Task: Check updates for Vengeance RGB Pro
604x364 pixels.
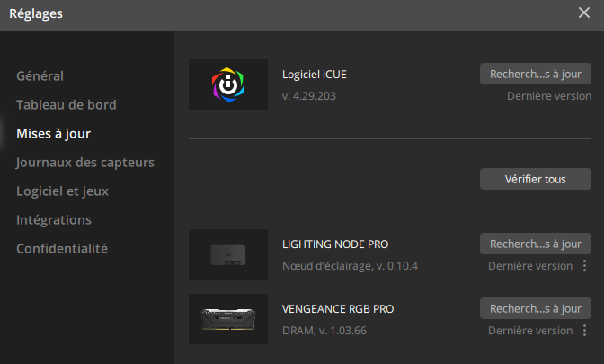Action: 536,308
